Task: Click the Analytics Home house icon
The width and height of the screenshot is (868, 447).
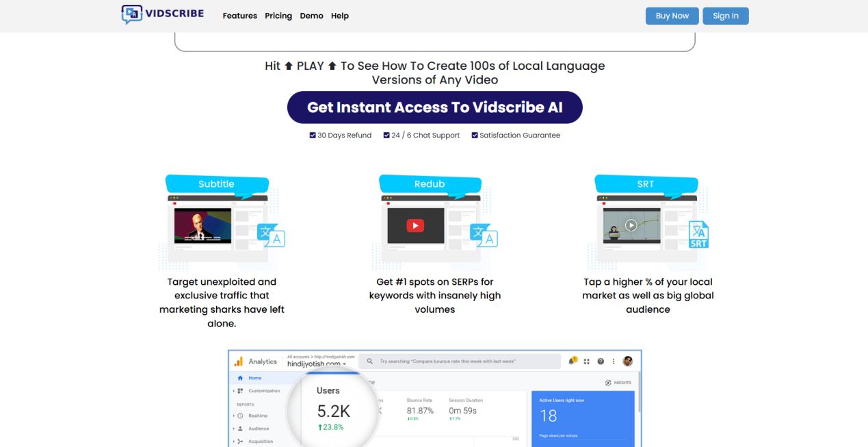Action: (239, 378)
